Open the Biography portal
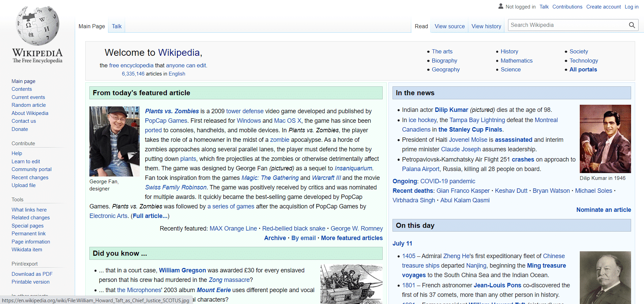This screenshot has width=644, height=304. point(445,61)
